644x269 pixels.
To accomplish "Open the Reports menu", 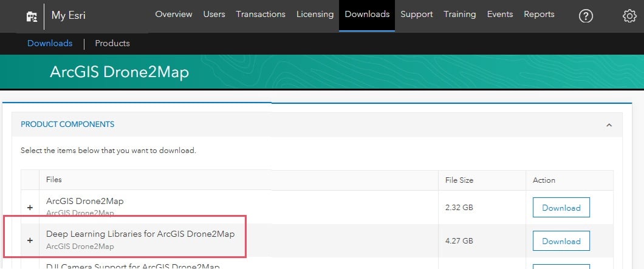I will [539, 15].
